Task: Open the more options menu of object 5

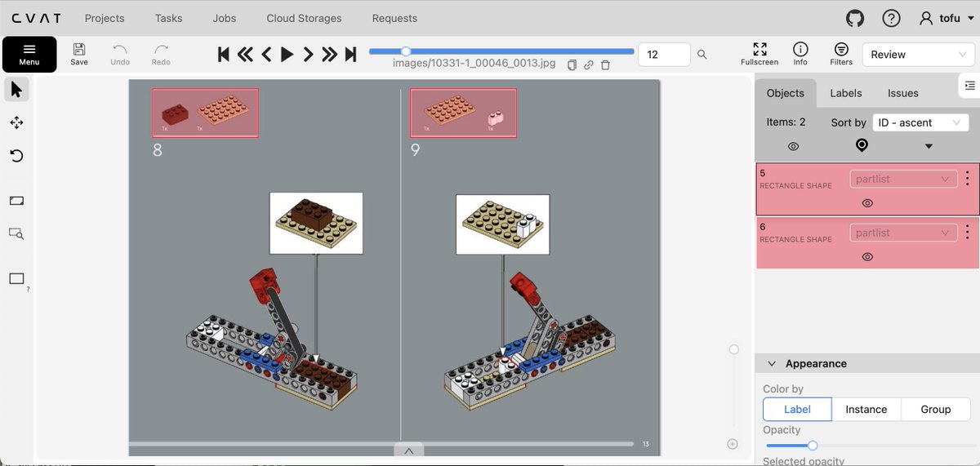Action: (968, 179)
